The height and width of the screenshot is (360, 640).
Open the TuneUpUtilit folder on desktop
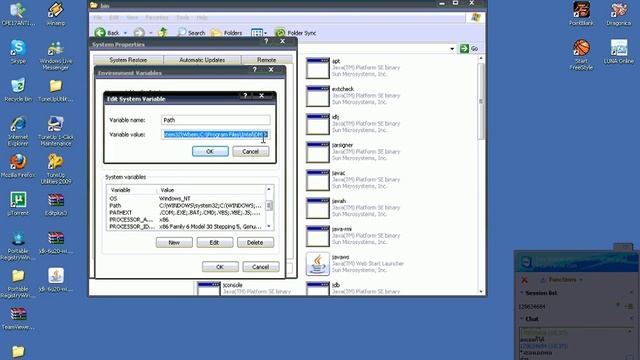tap(56, 90)
